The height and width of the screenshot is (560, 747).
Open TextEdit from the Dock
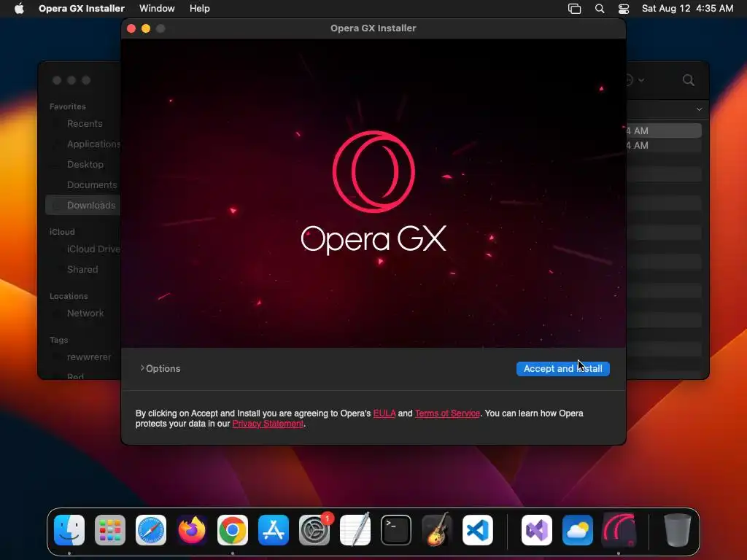pos(355,530)
